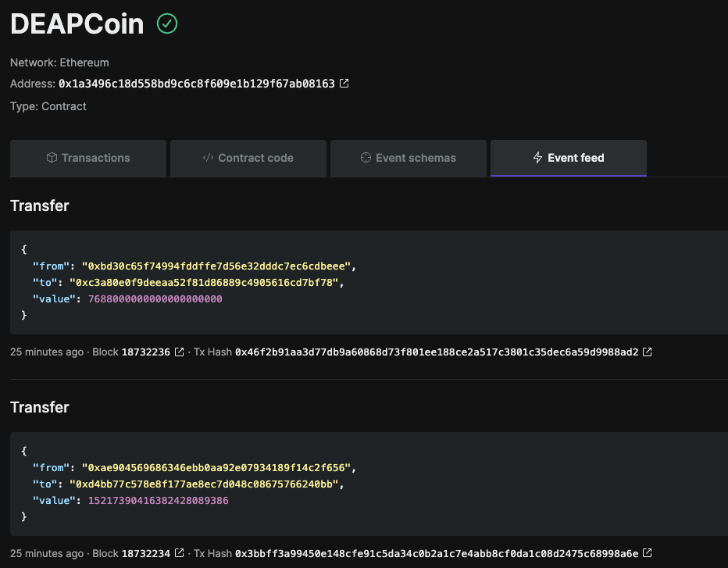Click value 768800000000000000000
This screenshot has height=568, width=728.
tap(155, 298)
